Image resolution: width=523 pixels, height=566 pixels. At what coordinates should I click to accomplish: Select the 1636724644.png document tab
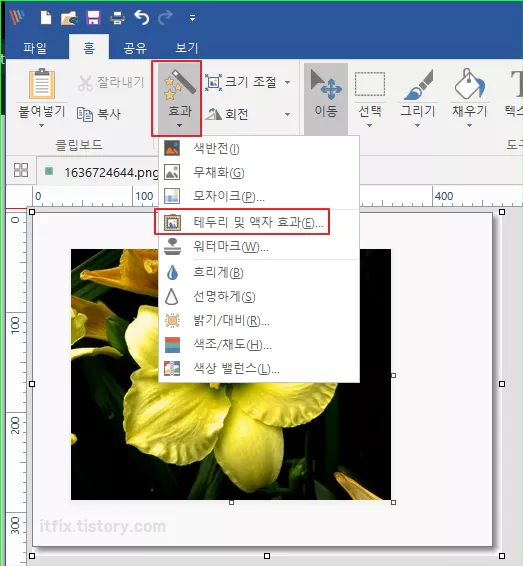[98, 171]
